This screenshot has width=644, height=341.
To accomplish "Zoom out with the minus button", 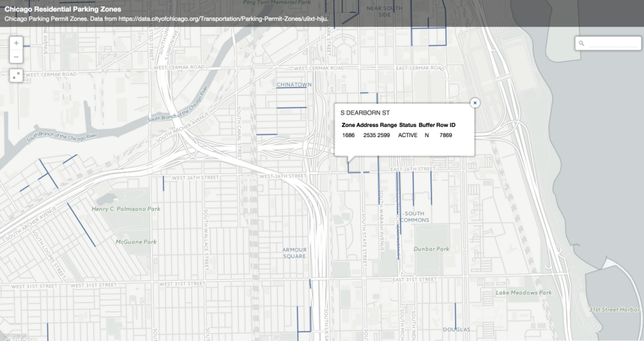I will 16,57.
